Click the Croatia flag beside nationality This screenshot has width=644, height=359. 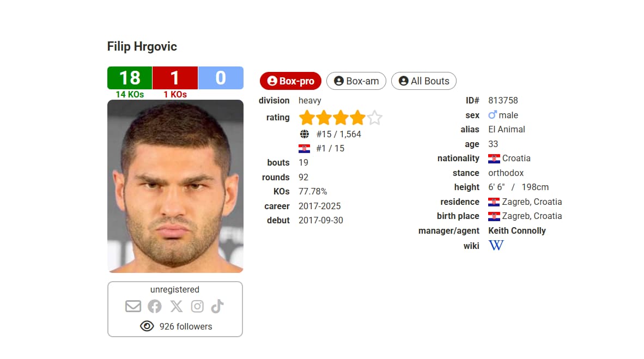click(494, 159)
